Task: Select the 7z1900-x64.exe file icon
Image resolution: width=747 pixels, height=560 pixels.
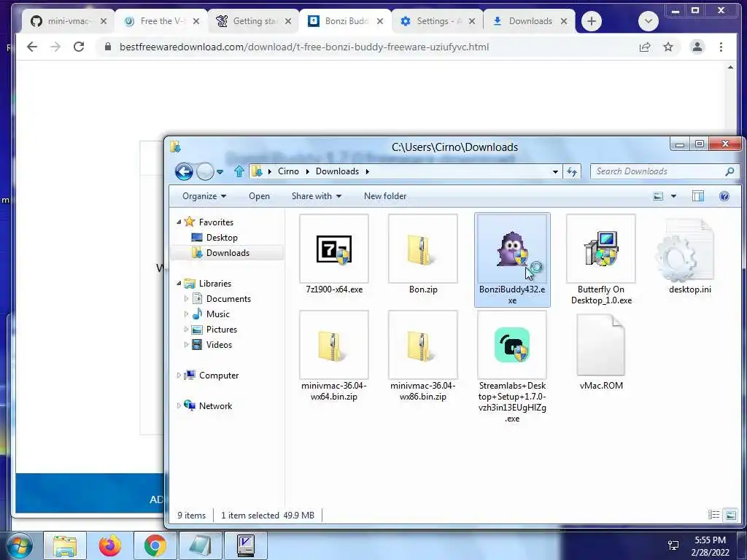Action: click(x=334, y=249)
